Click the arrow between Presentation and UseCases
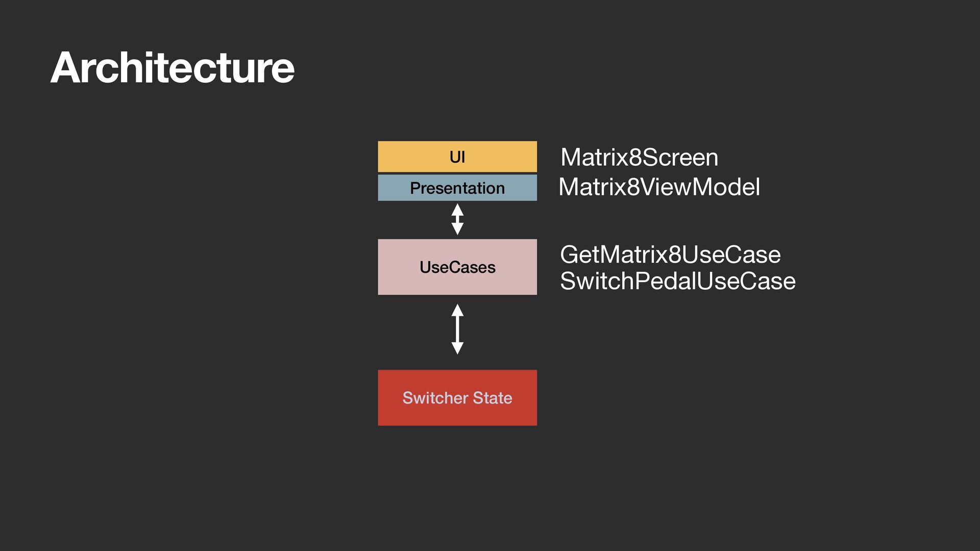The width and height of the screenshot is (980, 551). point(457,219)
